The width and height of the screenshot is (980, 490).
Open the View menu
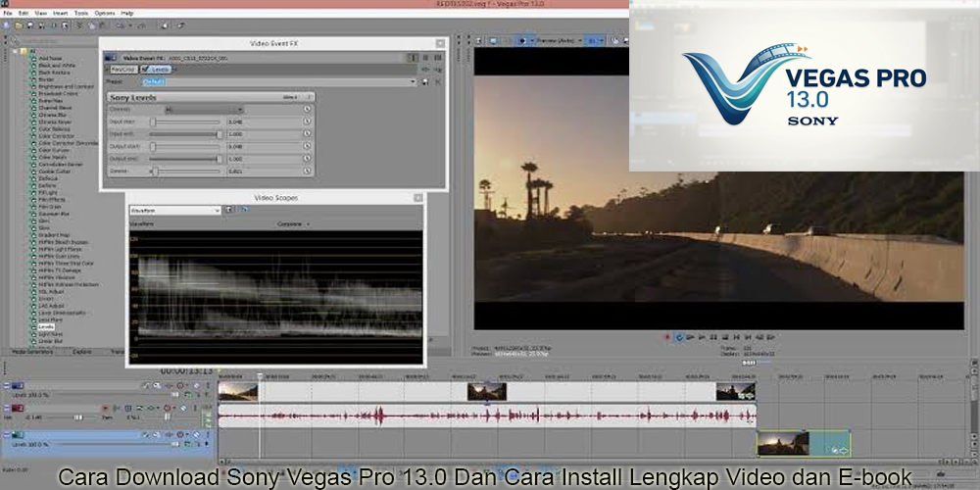click(x=41, y=13)
